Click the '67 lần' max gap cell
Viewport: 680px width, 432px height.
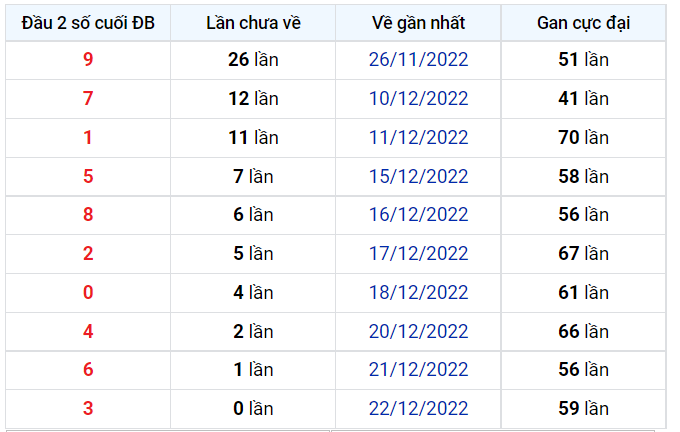(x=583, y=254)
